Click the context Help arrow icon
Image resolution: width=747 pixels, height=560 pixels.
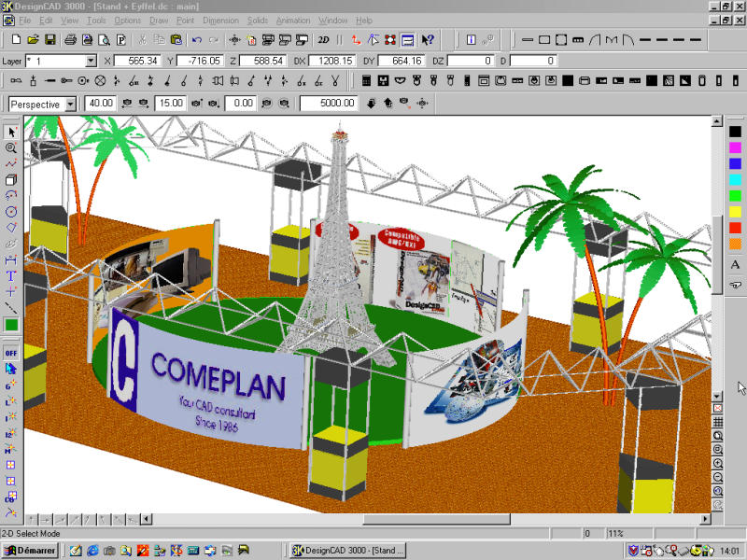click(428, 40)
